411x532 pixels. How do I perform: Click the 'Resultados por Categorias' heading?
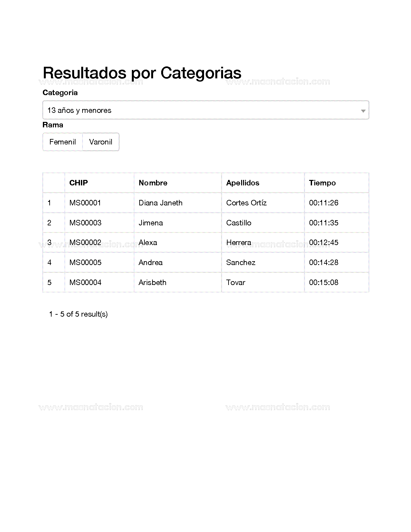(142, 73)
